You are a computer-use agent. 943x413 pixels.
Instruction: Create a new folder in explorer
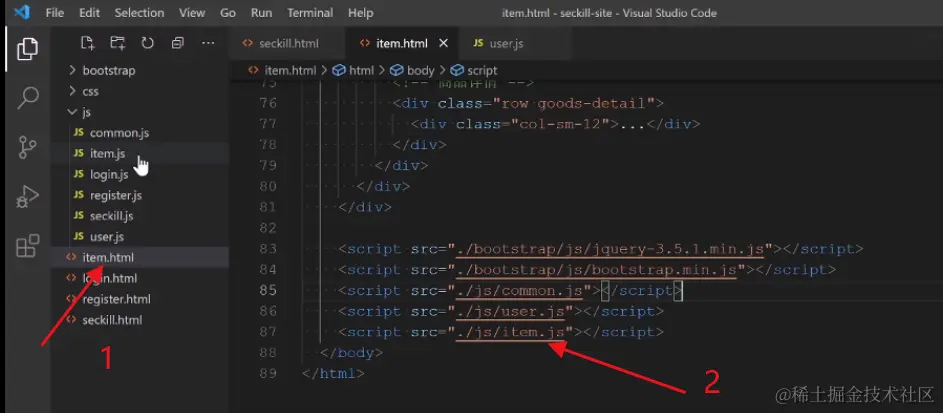point(118,43)
